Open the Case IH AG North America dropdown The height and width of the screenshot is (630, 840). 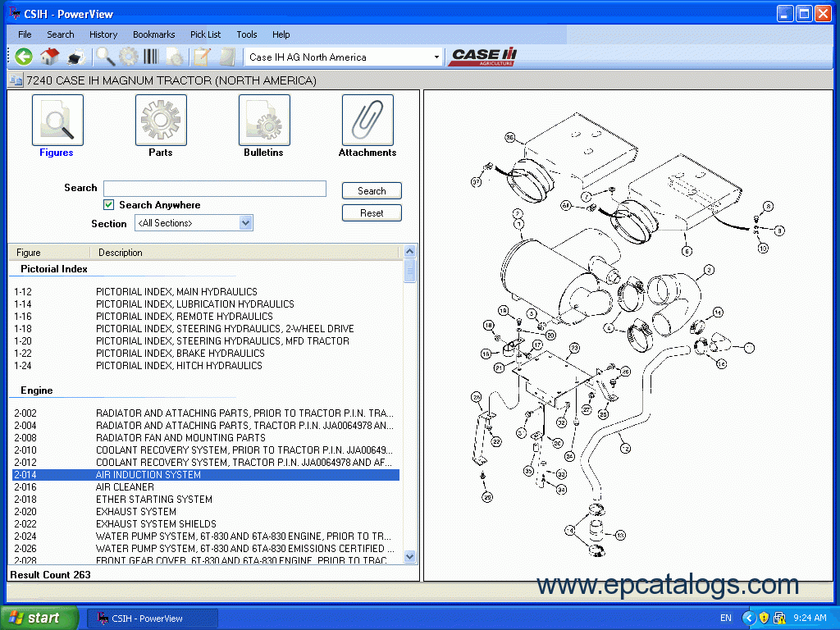pyautogui.click(x=436, y=57)
